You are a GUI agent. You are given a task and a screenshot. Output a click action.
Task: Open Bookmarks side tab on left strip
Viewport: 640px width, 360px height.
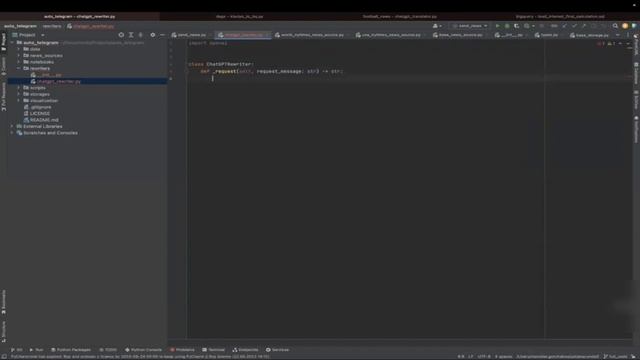[x=4, y=302]
